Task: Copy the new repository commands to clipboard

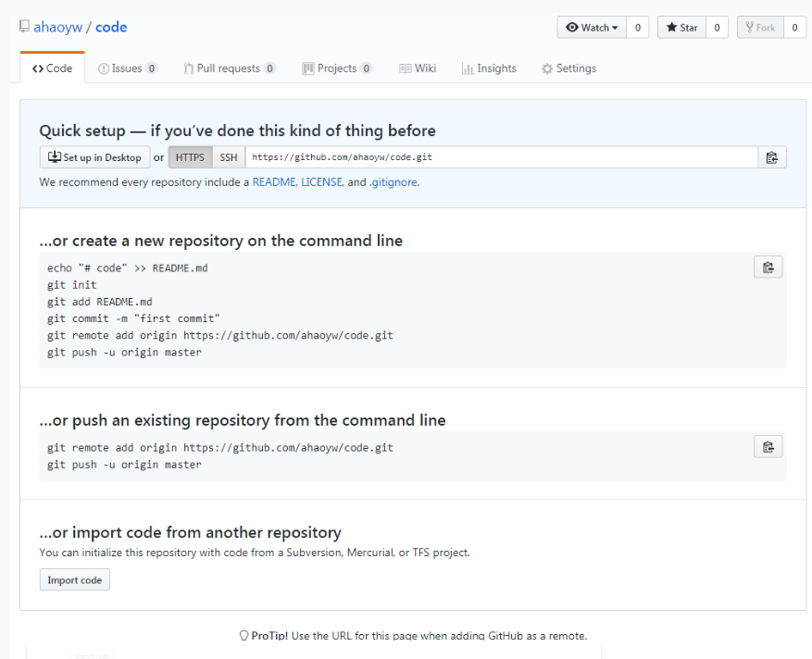Action: [x=768, y=267]
